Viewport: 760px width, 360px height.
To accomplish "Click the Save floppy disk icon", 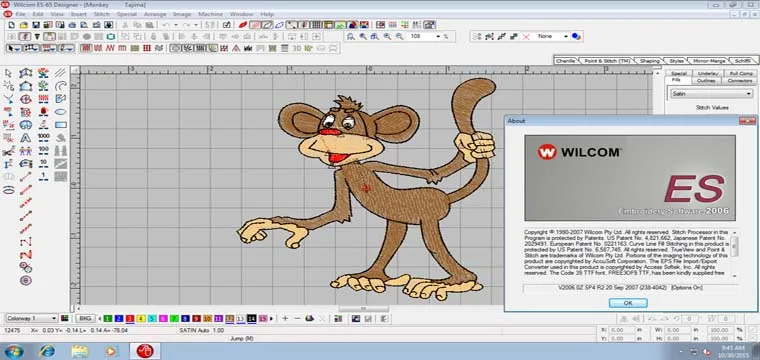I will click(x=36, y=25).
